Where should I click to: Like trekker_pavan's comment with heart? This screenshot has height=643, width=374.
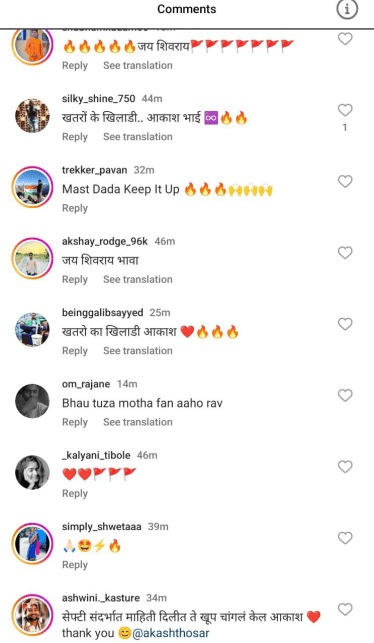click(345, 181)
